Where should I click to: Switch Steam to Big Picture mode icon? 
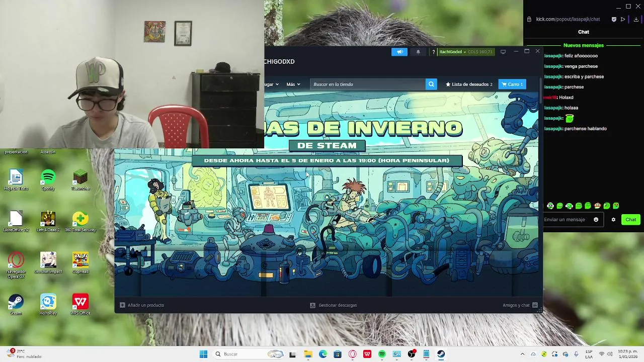pyautogui.click(x=503, y=52)
